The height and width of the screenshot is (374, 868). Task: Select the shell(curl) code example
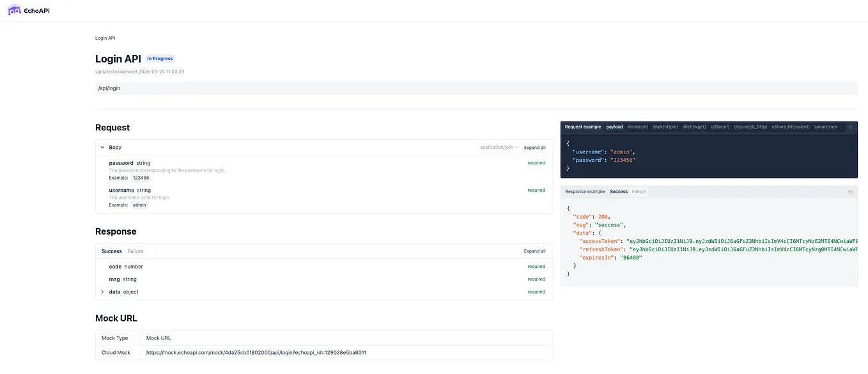637,127
